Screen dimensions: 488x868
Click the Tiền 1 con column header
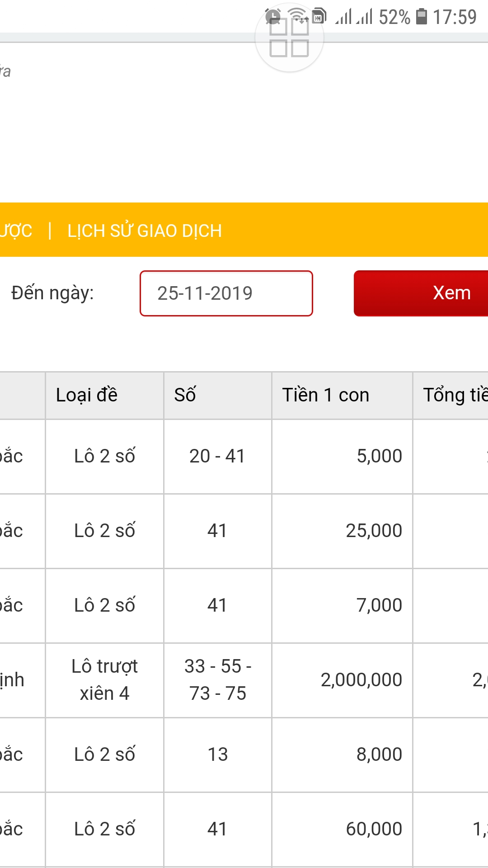(x=325, y=395)
